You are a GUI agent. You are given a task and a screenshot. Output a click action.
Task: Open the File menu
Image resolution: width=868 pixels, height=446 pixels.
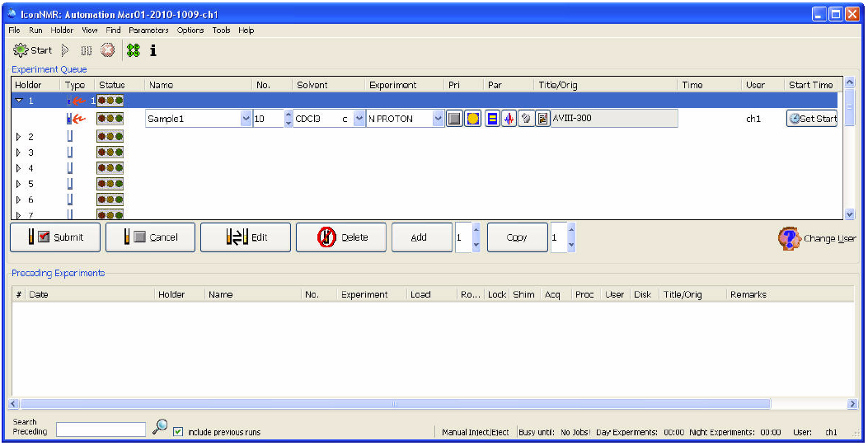14,31
